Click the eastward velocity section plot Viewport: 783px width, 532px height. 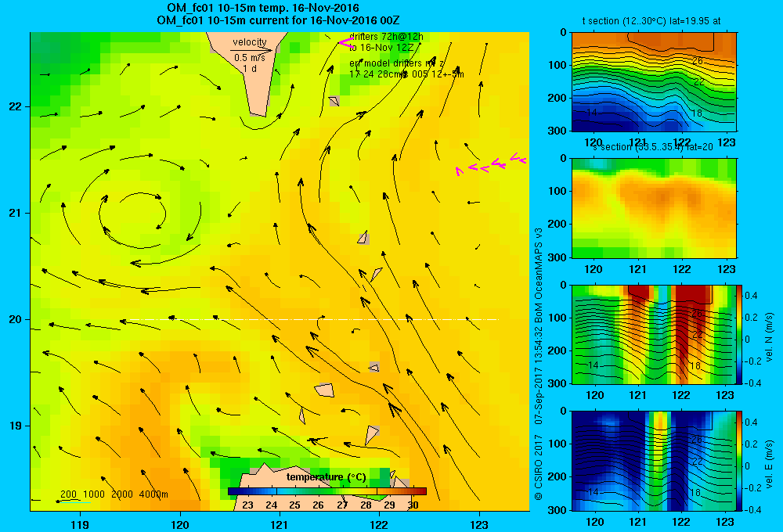(654, 461)
